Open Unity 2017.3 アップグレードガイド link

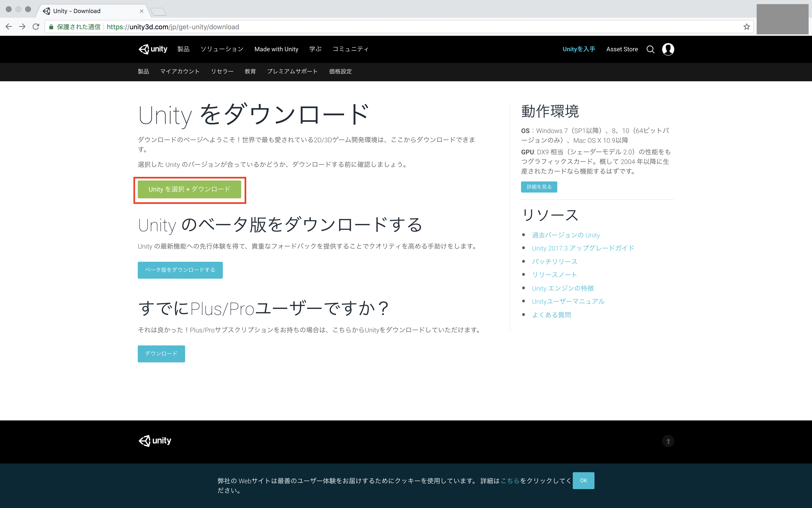tap(583, 248)
